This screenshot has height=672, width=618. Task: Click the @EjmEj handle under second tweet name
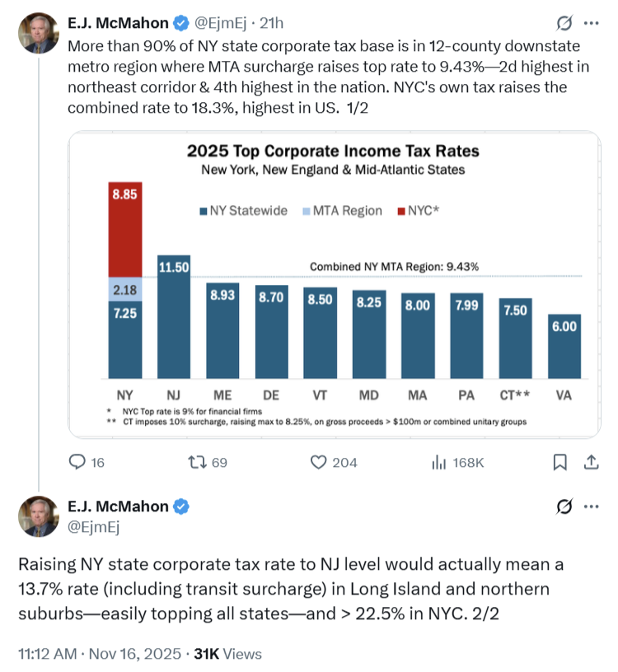point(93,528)
